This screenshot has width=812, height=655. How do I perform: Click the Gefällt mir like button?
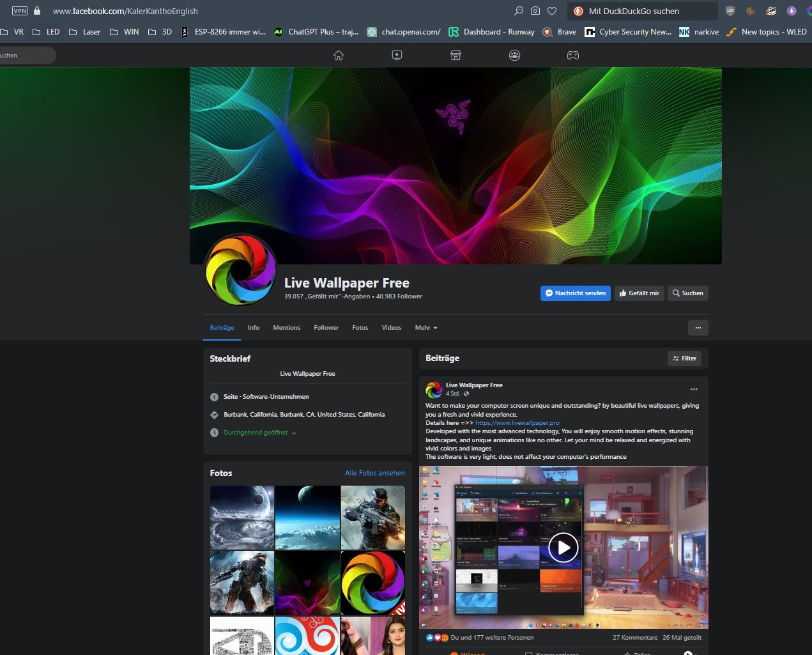tap(639, 293)
